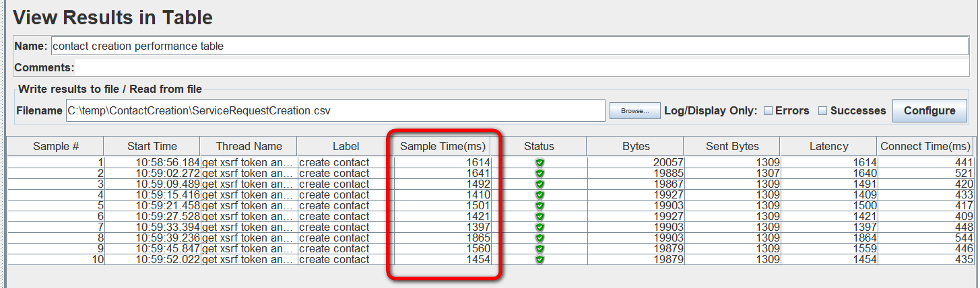Image resolution: width=980 pixels, height=288 pixels.
Task: Click the status shield icon for sample 7
Action: pos(540,227)
